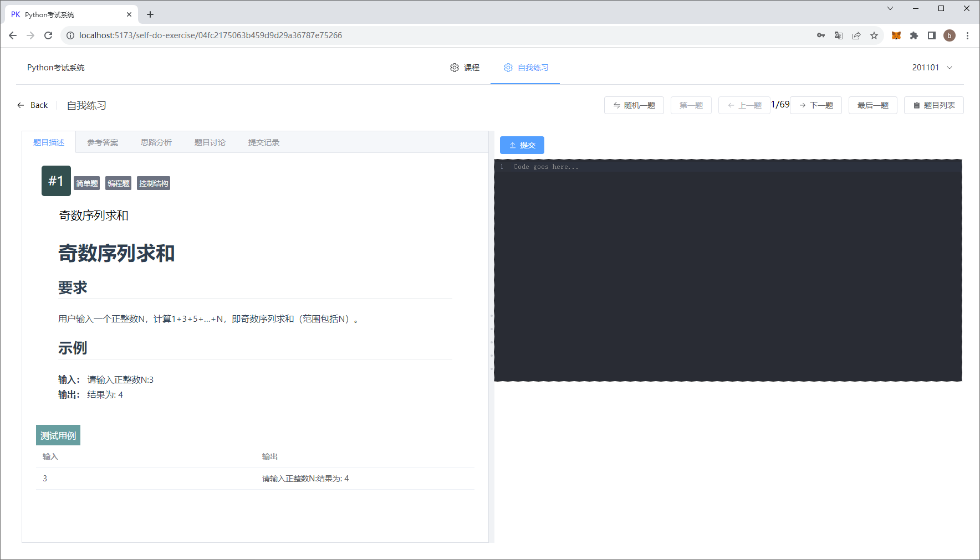Click the 简单题 difficulty tag
Viewport: 980px width, 560px height.
pos(87,183)
